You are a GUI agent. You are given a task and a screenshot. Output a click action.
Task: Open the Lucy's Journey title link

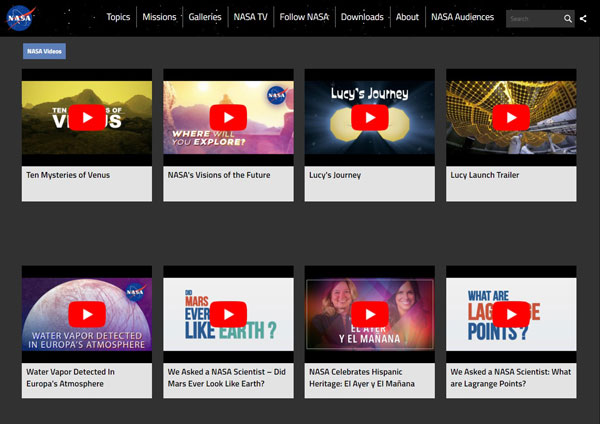pyautogui.click(x=335, y=175)
